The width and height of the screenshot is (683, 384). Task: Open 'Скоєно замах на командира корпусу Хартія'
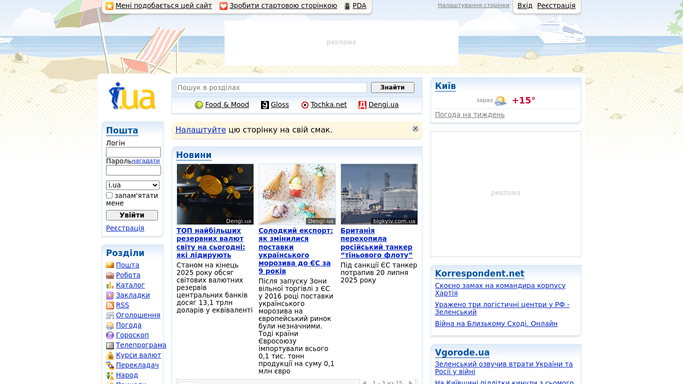click(500, 290)
